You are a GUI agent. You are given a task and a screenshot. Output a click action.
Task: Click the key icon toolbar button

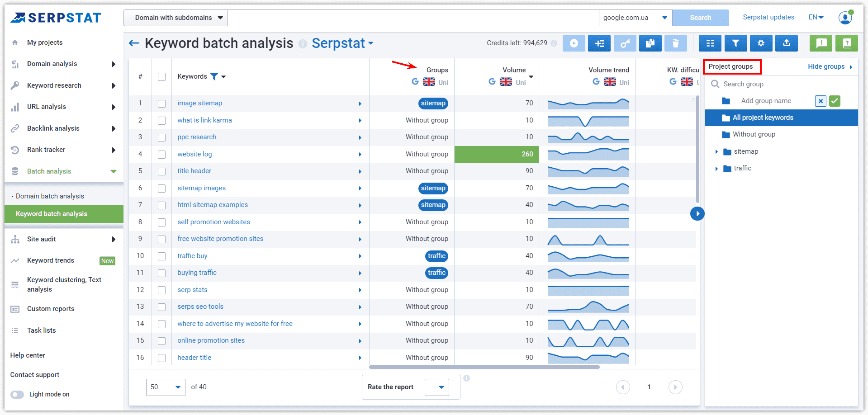click(625, 43)
